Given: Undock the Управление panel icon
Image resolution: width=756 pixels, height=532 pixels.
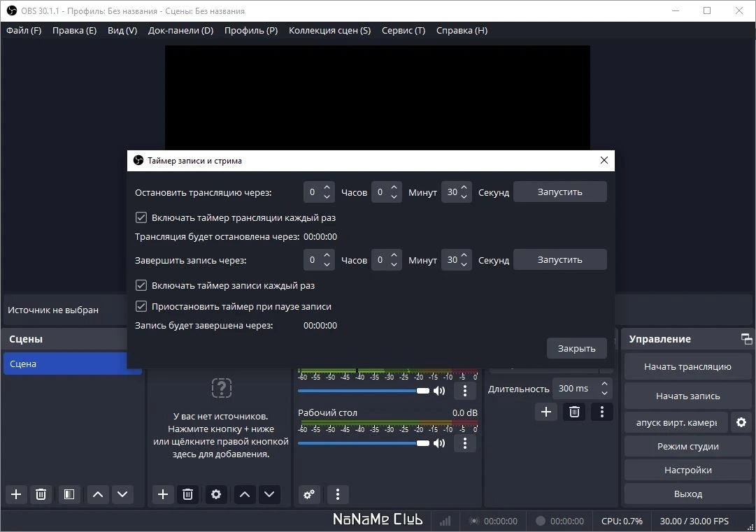Looking at the screenshot, I should point(746,339).
